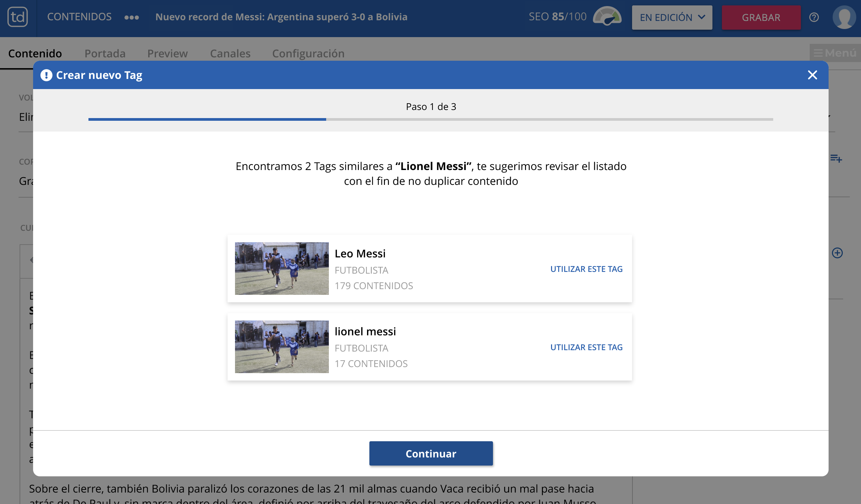Click the Paso 1 de 3 label

431,107
